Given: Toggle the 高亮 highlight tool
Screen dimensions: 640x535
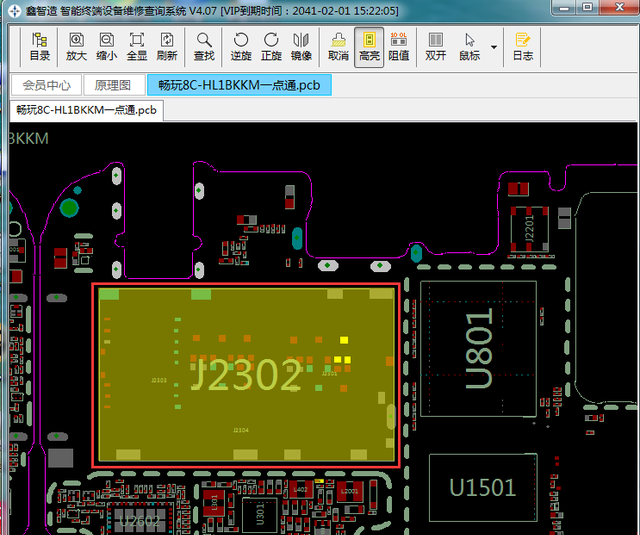Looking at the screenshot, I should tap(369, 47).
